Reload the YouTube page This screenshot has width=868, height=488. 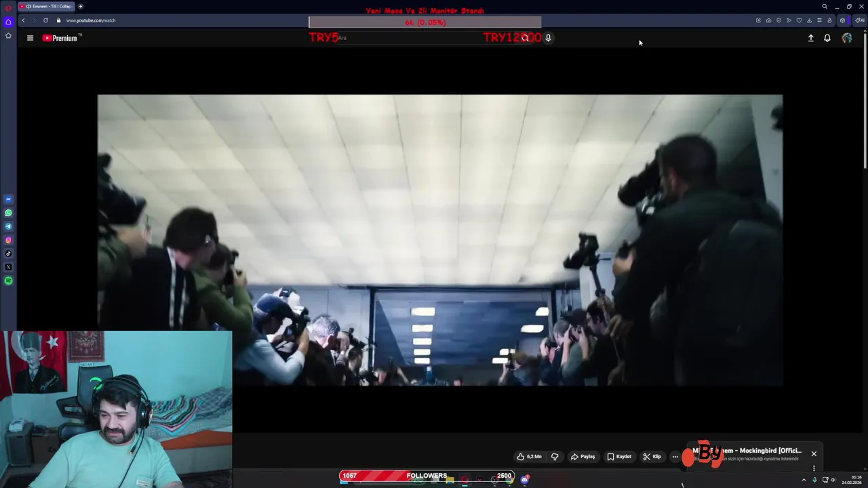tap(45, 20)
